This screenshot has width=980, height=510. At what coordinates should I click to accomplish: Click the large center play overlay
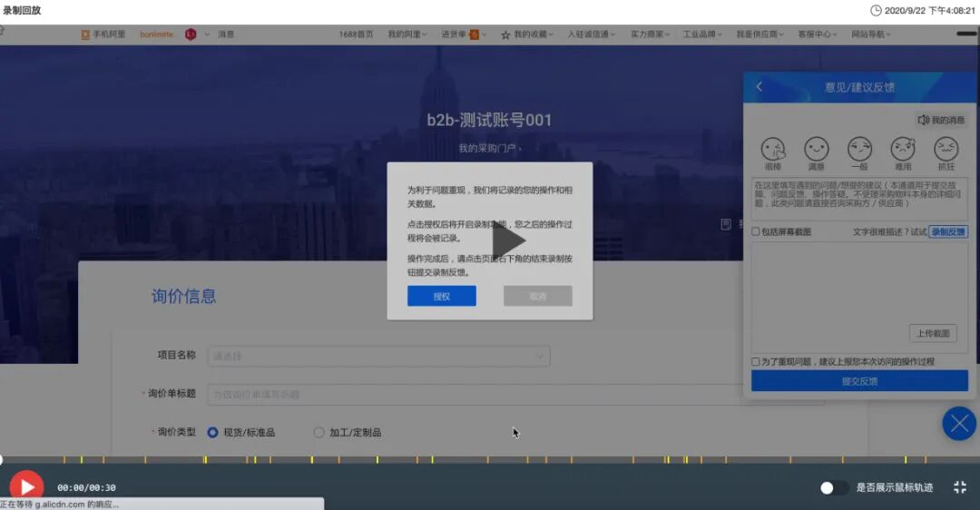tap(508, 240)
